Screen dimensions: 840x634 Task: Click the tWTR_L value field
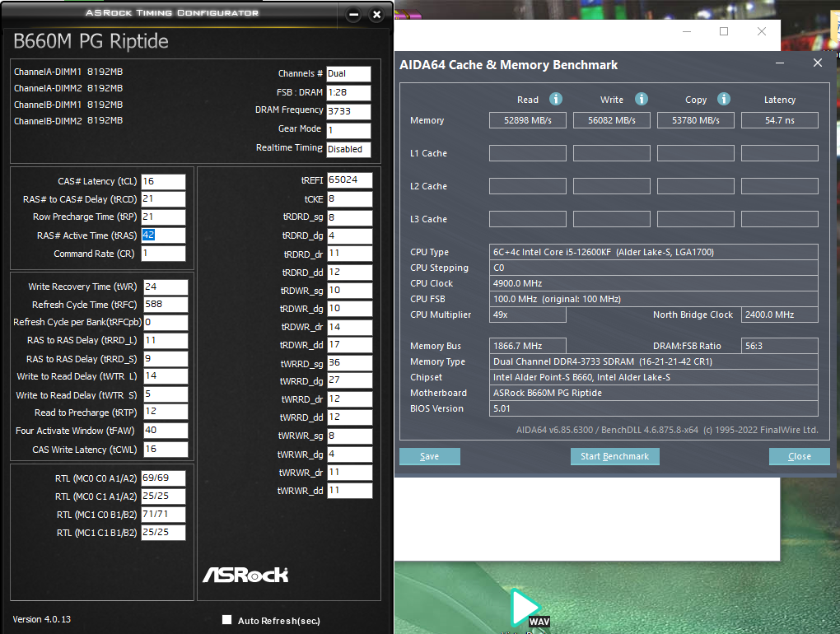(x=166, y=376)
